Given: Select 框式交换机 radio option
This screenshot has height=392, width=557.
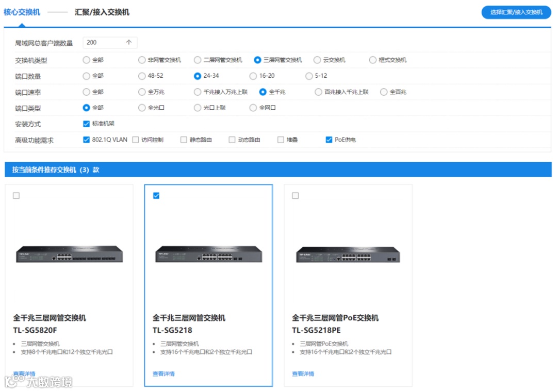Looking at the screenshot, I should [373, 60].
